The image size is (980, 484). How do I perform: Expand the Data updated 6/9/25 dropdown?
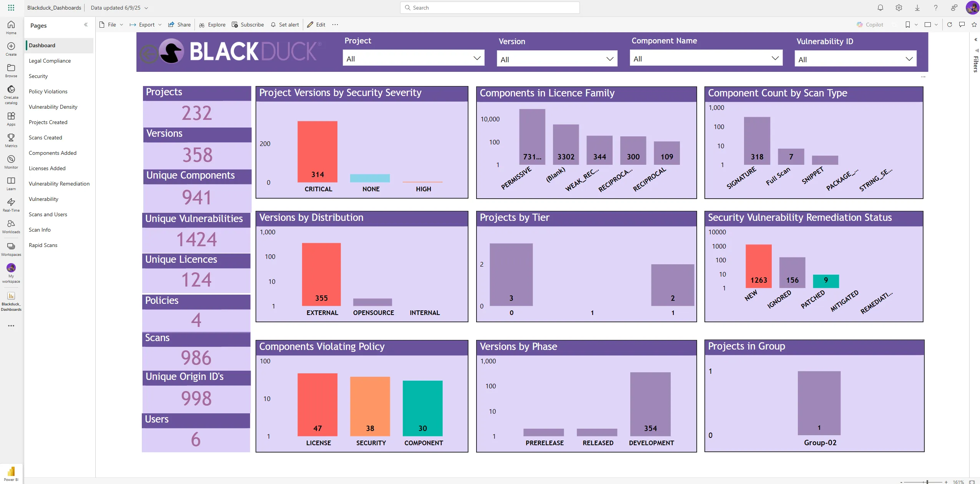tap(146, 7)
